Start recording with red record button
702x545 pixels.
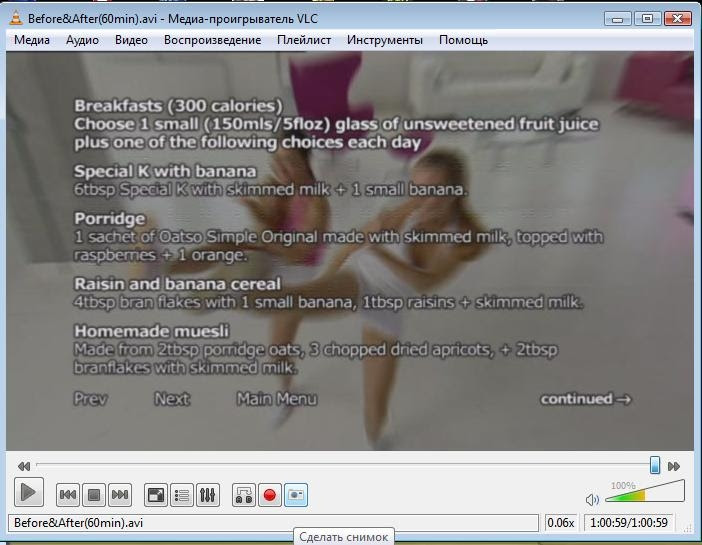(x=270, y=495)
